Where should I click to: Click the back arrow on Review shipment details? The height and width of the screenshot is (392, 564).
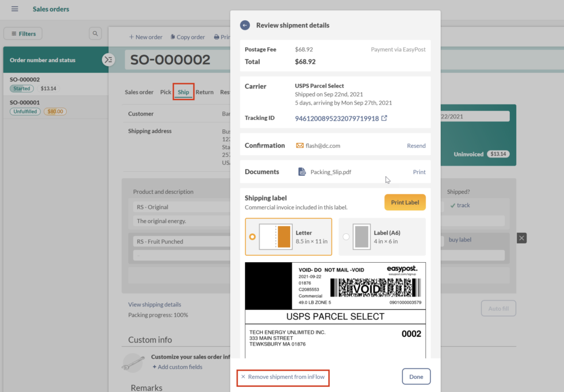coord(244,25)
